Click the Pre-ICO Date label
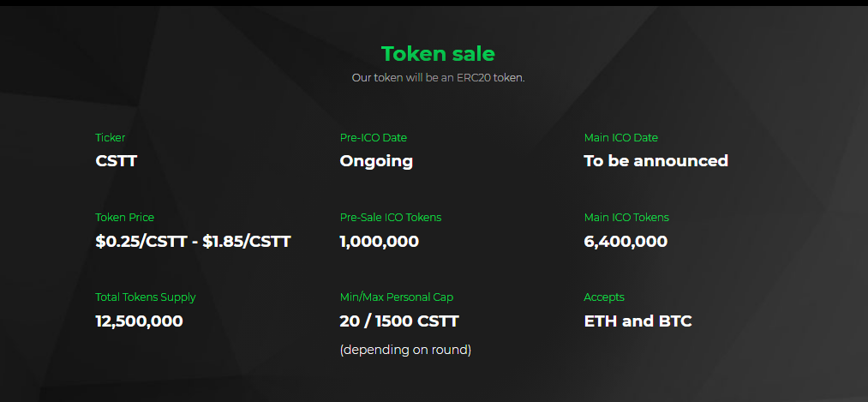The height and width of the screenshot is (402, 868). (373, 137)
